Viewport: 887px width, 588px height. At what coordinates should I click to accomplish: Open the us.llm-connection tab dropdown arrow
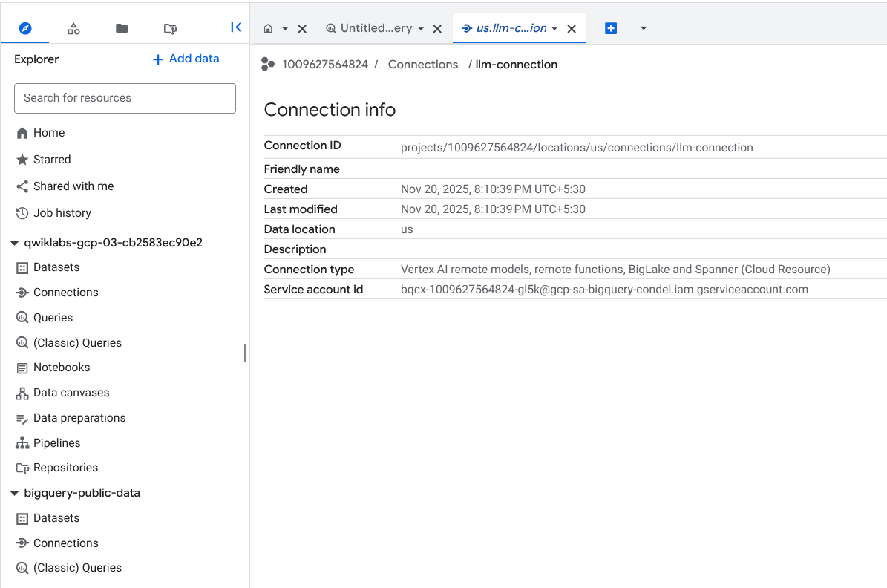tap(554, 28)
